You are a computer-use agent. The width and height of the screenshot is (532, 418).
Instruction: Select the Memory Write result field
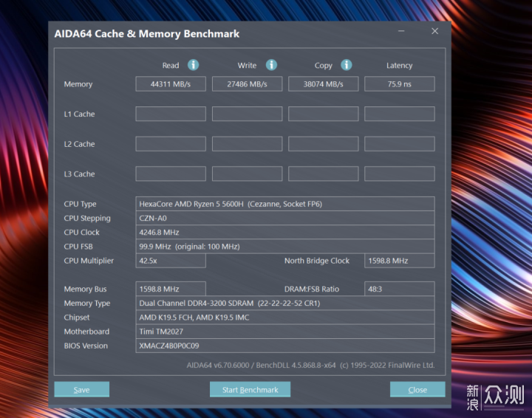tap(247, 84)
